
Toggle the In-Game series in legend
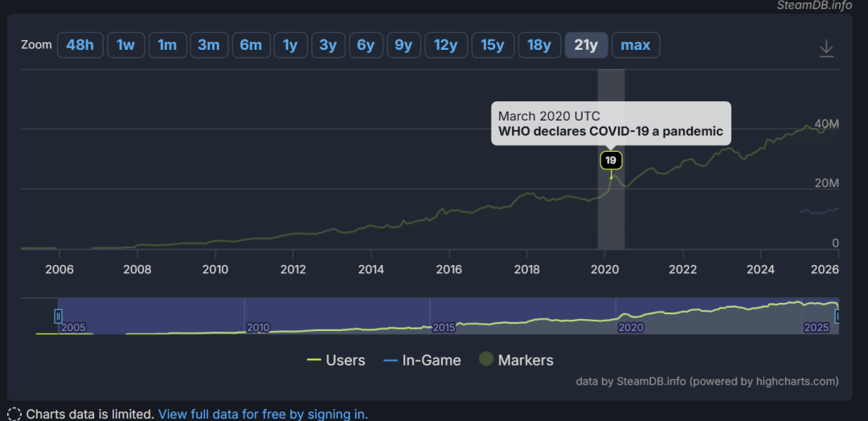tap(422, 361)
